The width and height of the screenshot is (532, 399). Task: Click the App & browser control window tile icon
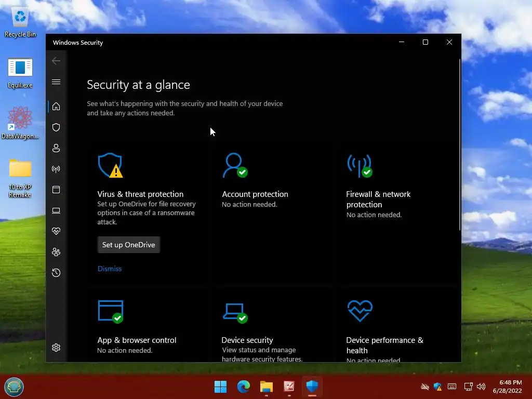(111, 312)
